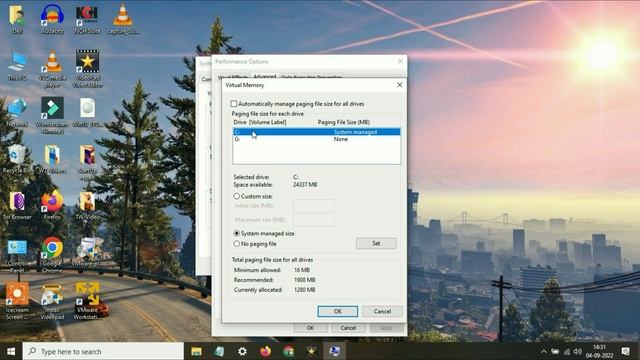Open Firefox from the taskbar
The width and height of the screenshot is (640, 360).
(x=265, y=351)
